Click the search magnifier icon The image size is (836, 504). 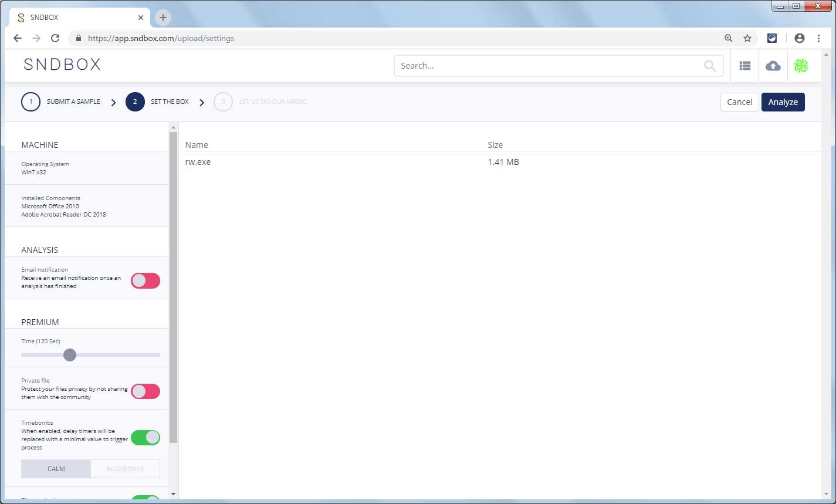710,66
